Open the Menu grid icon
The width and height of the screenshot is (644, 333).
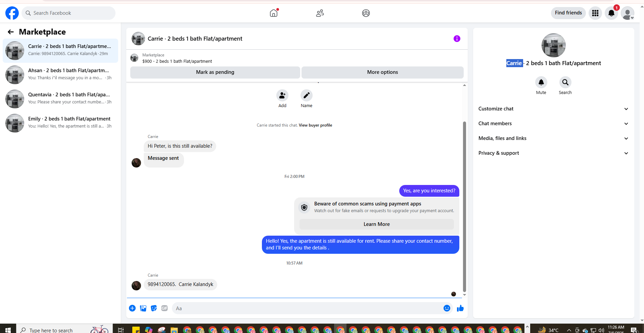point(595,13)
